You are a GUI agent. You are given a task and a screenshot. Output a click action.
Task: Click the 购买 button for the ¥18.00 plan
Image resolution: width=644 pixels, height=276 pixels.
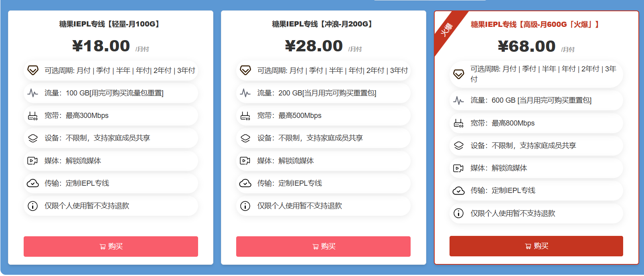[111, 246]
